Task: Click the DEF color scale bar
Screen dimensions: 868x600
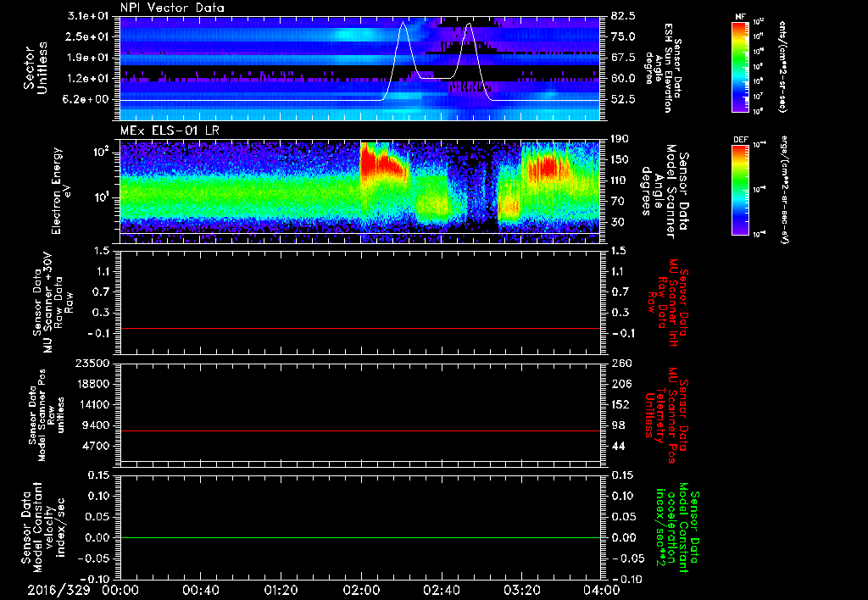Action: [741, 190]
